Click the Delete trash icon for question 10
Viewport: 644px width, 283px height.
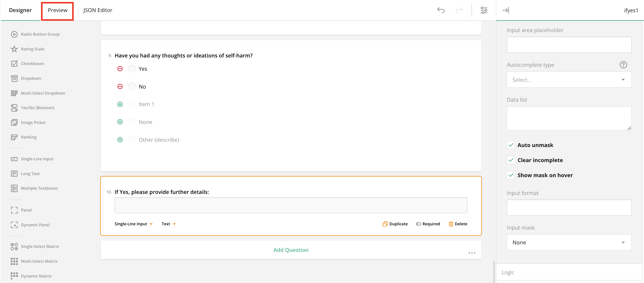[451, 224]
